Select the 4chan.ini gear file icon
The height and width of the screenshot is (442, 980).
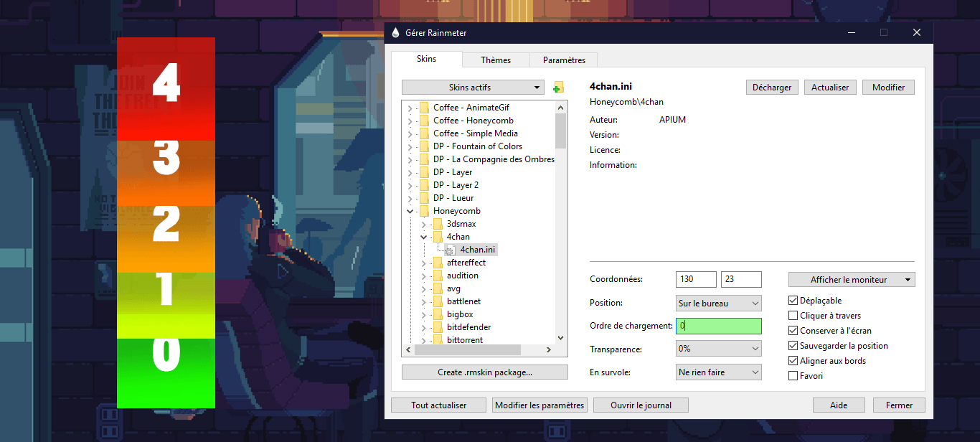click(450, 250)
